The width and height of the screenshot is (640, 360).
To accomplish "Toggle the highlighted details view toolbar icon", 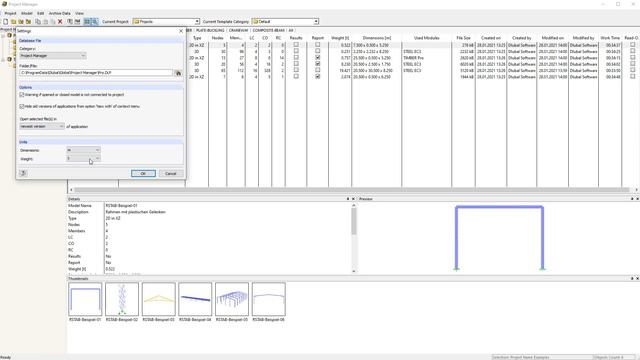I will point(87,22).
